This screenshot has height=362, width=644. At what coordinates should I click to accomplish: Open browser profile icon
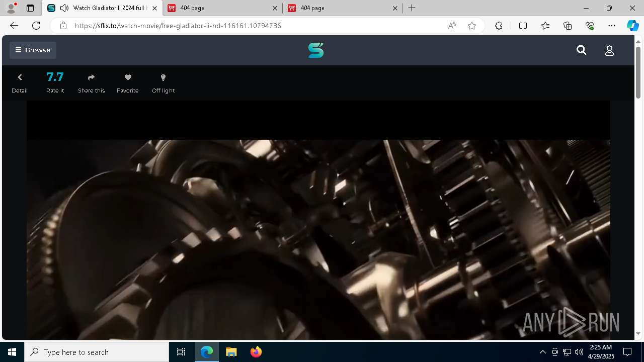click(x=11, y=8)
